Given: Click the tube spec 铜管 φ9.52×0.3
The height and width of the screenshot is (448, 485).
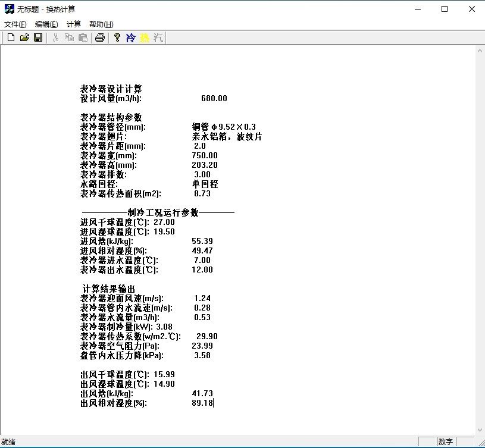Looking at the screenshot, I should pyautogui.click(x=224, y=127).
